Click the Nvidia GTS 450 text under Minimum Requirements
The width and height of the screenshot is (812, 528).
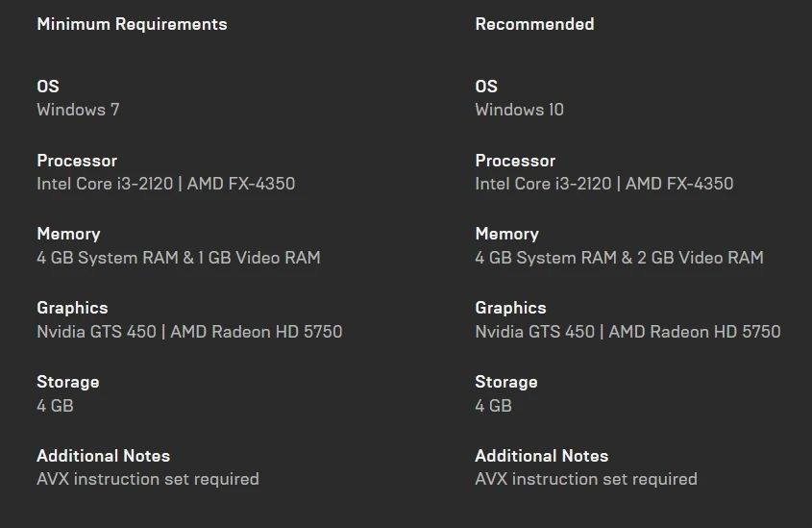(96, 332)
